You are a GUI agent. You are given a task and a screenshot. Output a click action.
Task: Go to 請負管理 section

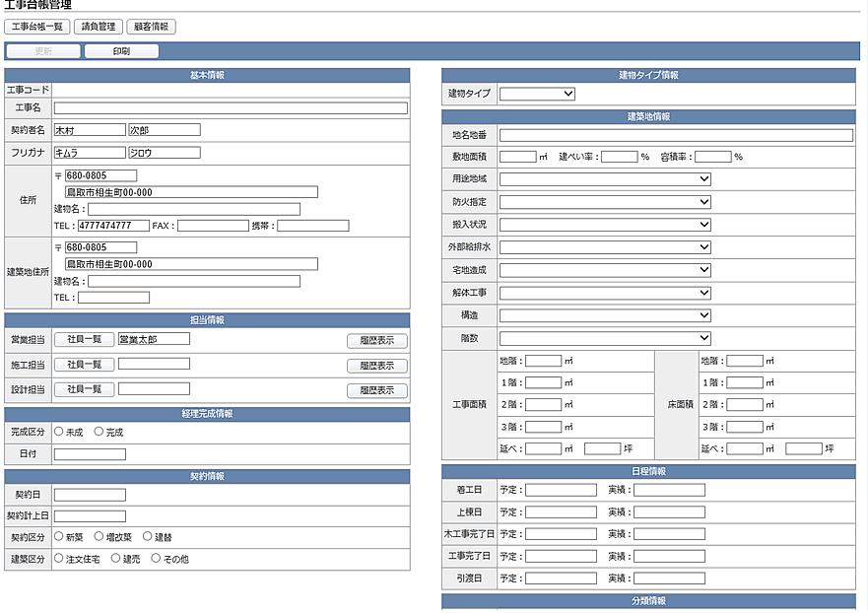[x=98, y=27]
